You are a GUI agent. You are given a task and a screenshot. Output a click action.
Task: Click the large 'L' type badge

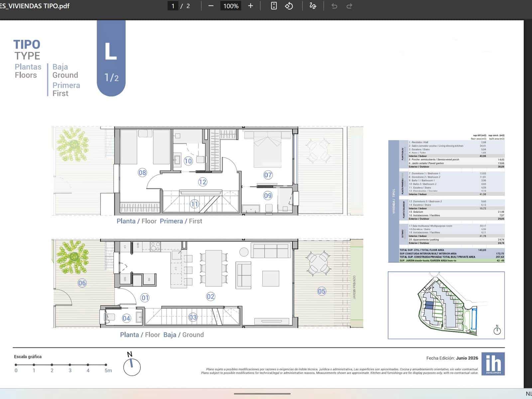pyautogui.click(x=111, y=58)
